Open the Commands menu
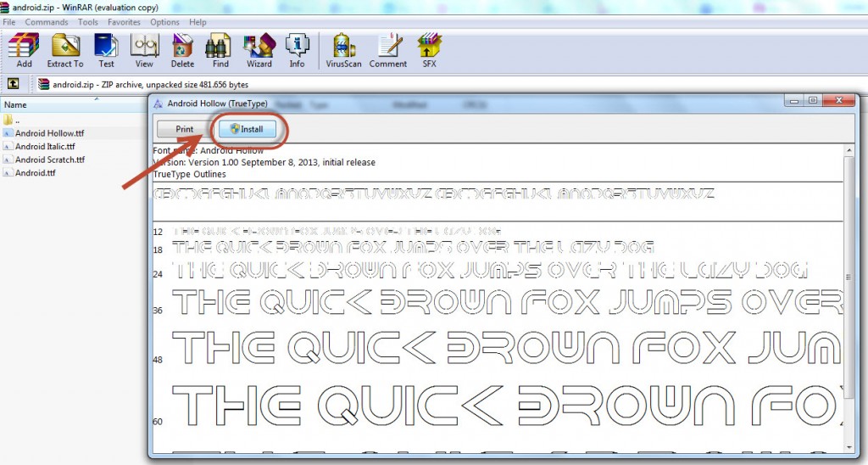Viewport: 868px width, 465px height. [47, 22]
